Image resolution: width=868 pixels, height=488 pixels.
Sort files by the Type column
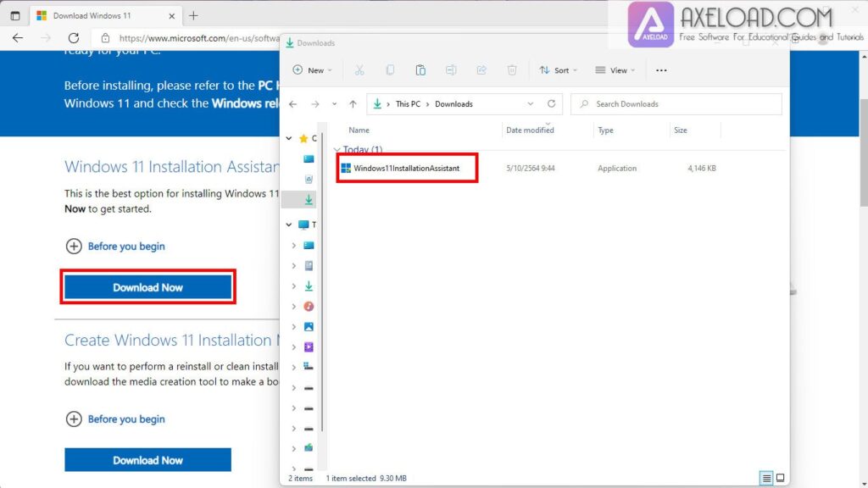pos(605,130)
